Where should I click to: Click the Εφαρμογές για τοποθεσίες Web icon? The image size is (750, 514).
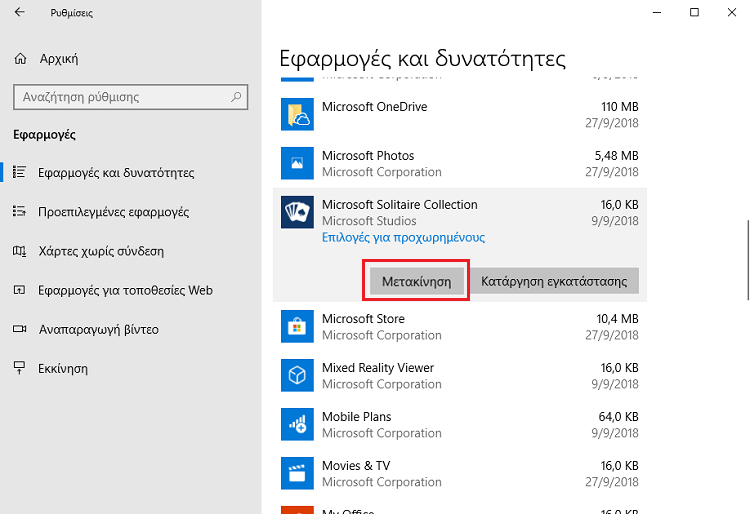19,290
